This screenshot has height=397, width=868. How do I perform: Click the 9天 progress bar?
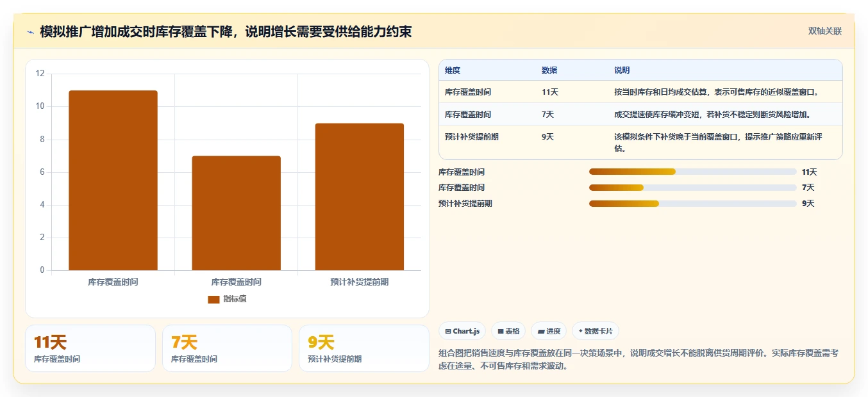[x=692, y=204]
